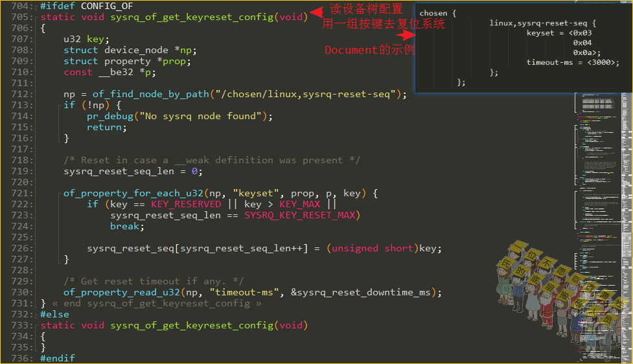
Task: Collapse the #ifdef CONFIG_OF block at line 704
Action: click(x=37, y=6)
